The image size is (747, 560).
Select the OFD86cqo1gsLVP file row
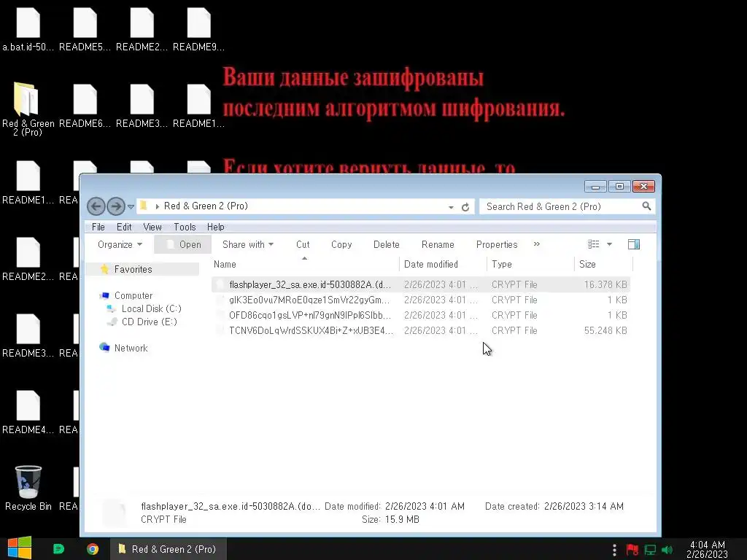click(x=421, y=315)
